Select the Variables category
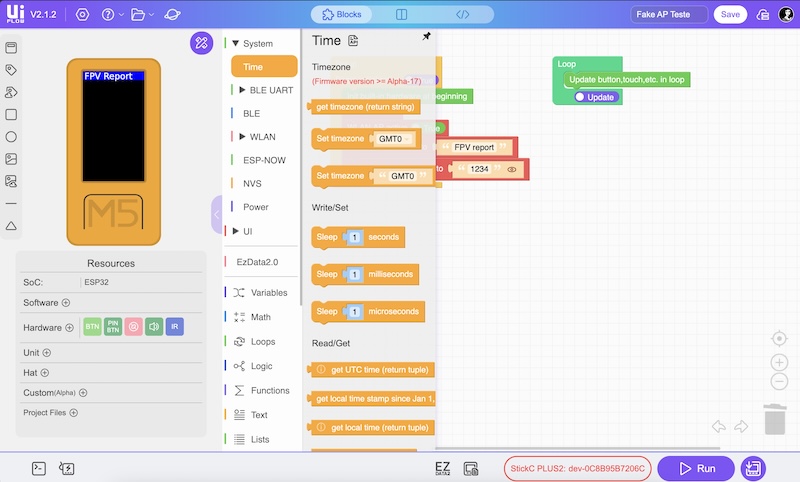This screenshot has width=800, height=482. coord(268,293)
